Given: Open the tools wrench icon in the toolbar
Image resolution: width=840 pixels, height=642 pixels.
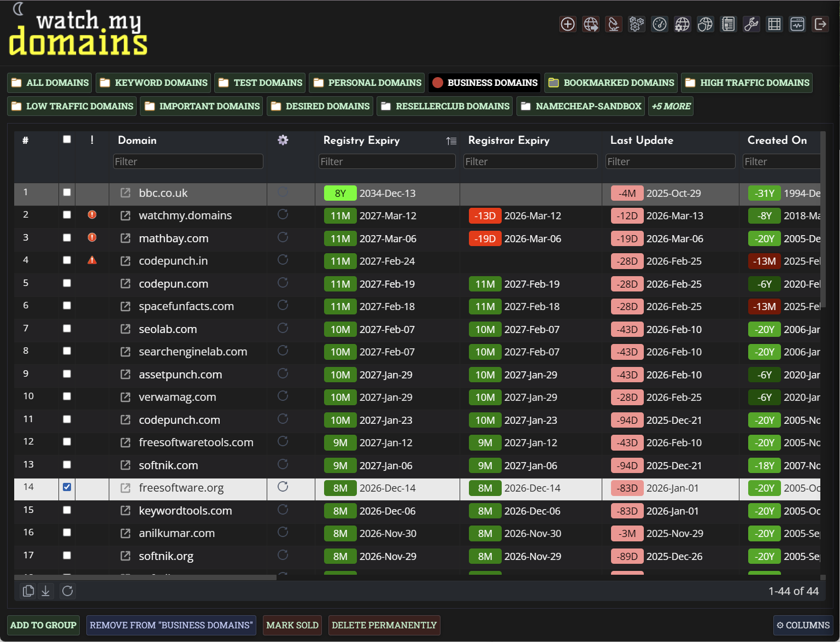Looking at the screenshot, I should [x=751, y=24].
